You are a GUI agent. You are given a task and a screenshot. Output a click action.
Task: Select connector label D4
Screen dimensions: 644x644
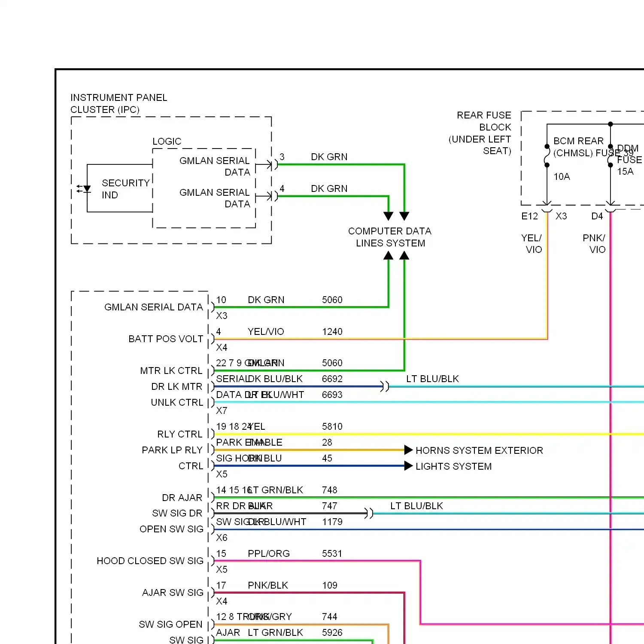pyautogui.click(x=597, y=216)
